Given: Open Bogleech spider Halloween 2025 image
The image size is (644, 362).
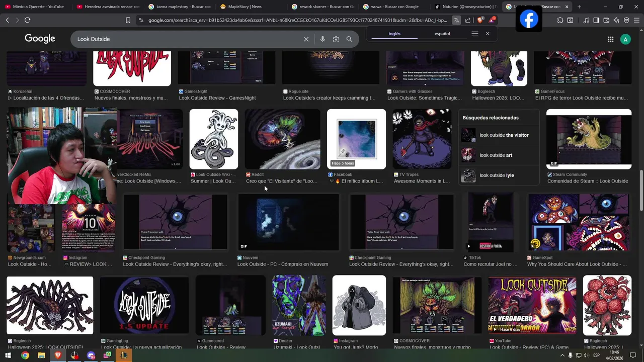Looking at the screenshot, I should pos(50,305).
